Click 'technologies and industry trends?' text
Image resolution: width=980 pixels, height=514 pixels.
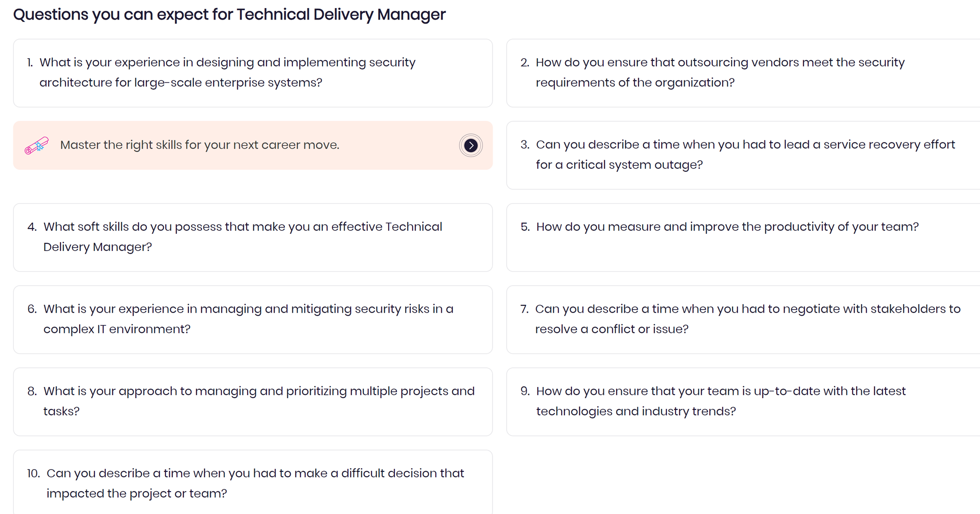click(x=636, y=412)
